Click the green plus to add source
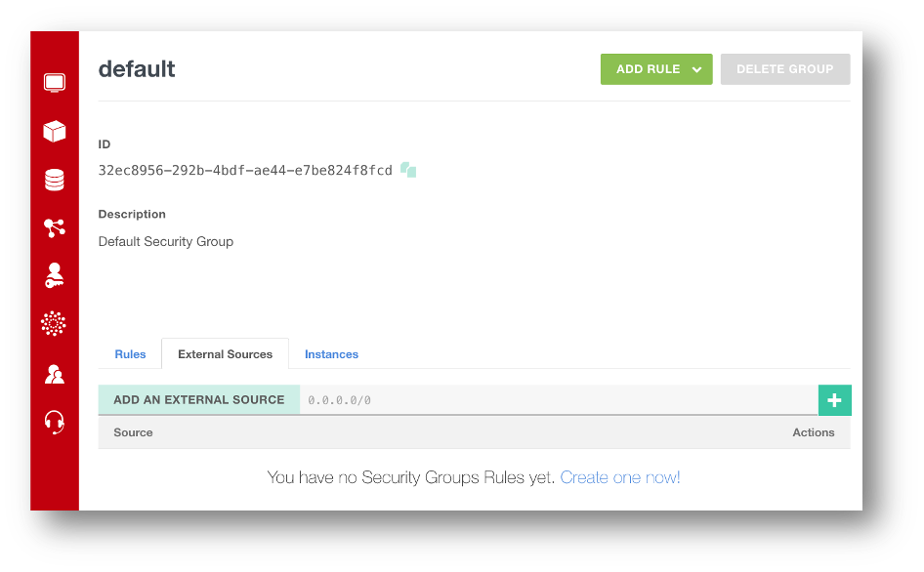This screenshot has height=572, width=924. (835, 400)
